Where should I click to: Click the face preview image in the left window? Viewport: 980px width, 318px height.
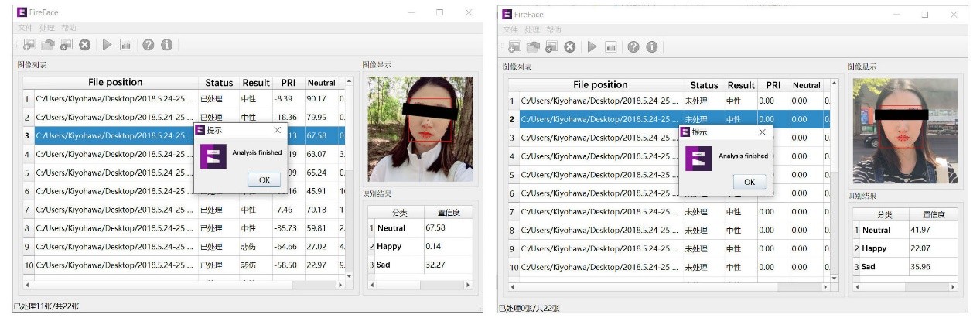pyautogui.click(x=420, y=128)
